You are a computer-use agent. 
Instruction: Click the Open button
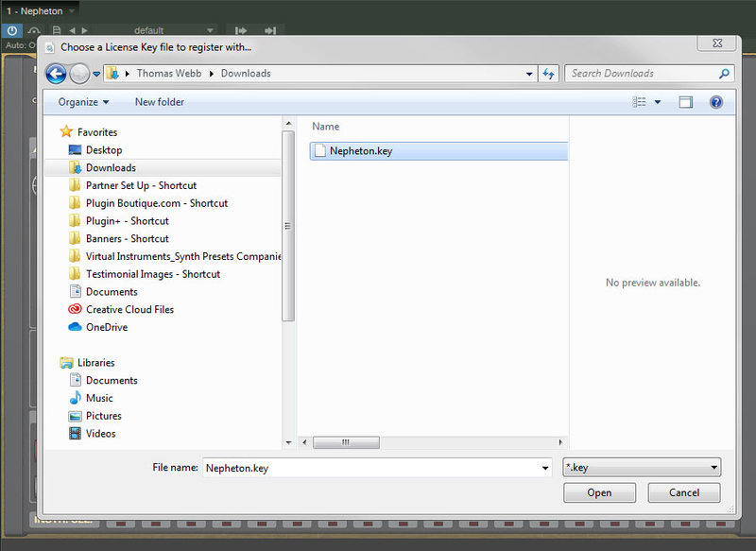pyautogui.click(x=599, y=492)
